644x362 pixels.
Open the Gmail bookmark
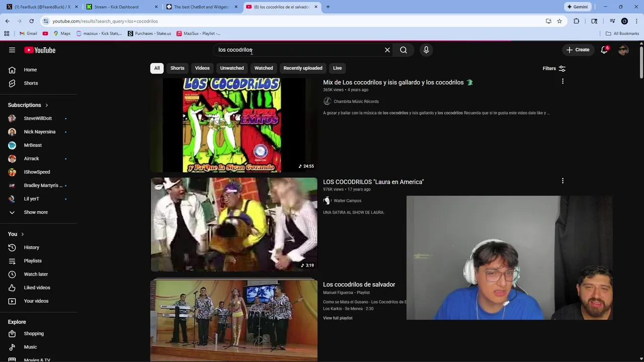[x=28, y=33]
